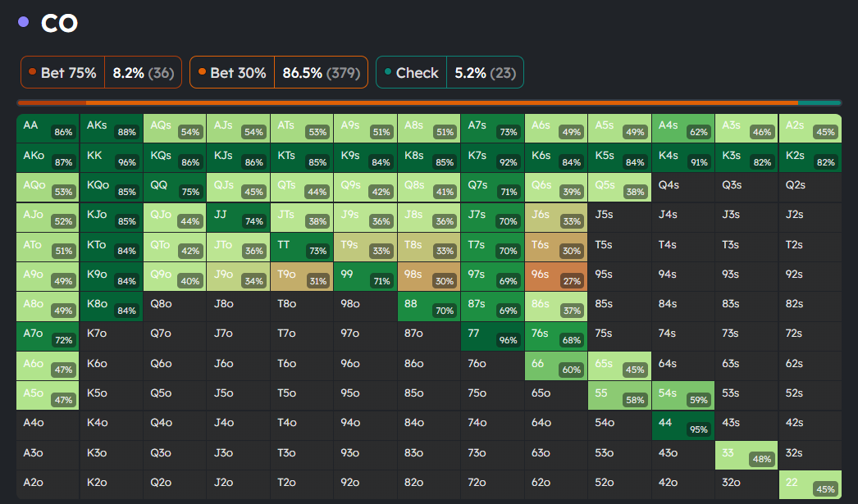Select the 44 pocket pair cell
Image resolution: width=858 pixels, height=504 pixels.
682,425
